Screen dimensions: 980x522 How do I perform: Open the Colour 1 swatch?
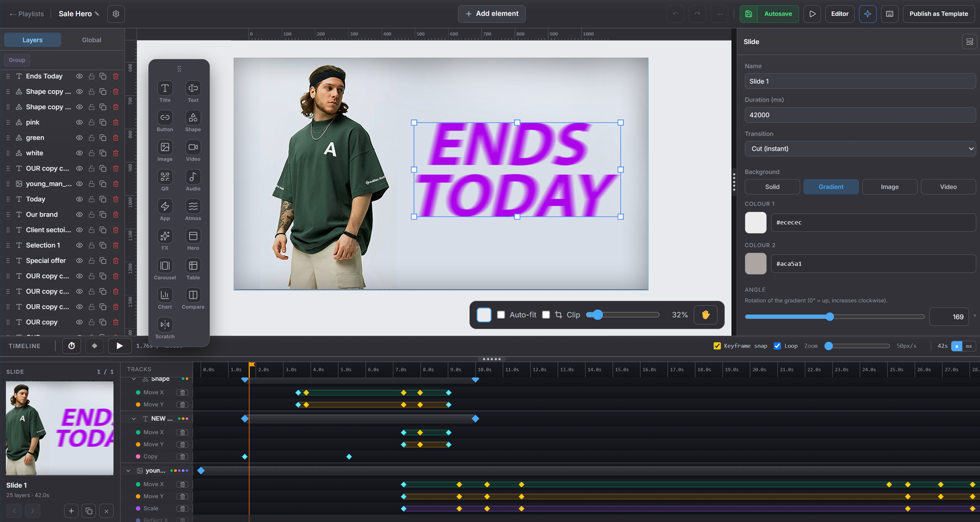pyautogui.click(x=756, y=222)
